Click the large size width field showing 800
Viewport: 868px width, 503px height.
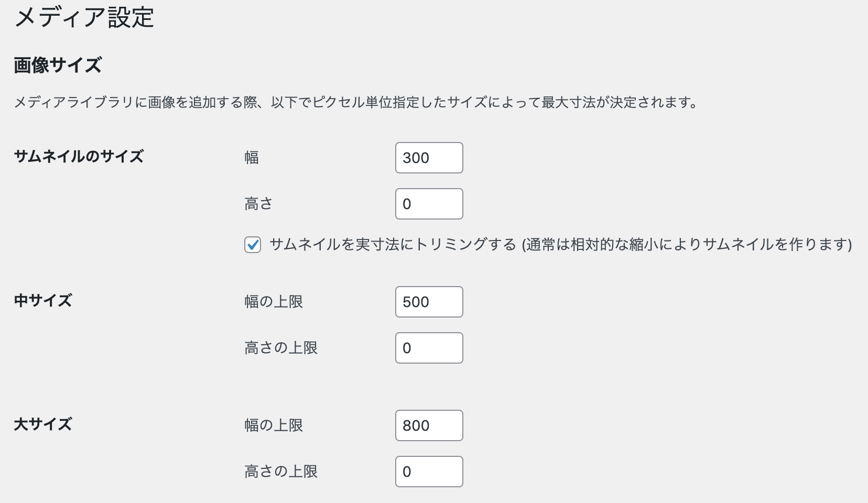coord(429,425)
